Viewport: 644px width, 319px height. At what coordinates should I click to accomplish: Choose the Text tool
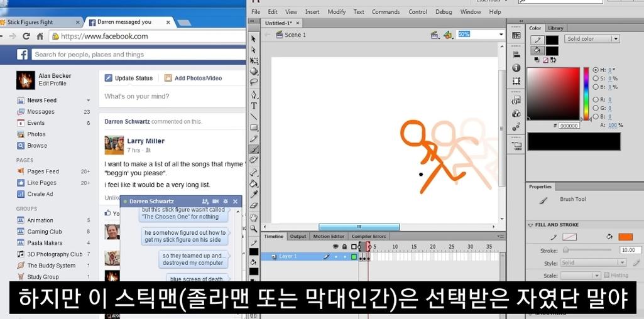[254, 106]
